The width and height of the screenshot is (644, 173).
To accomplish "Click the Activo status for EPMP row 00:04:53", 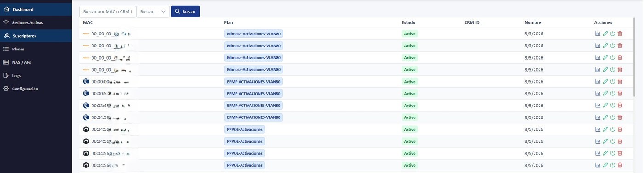I will (409, 117).
